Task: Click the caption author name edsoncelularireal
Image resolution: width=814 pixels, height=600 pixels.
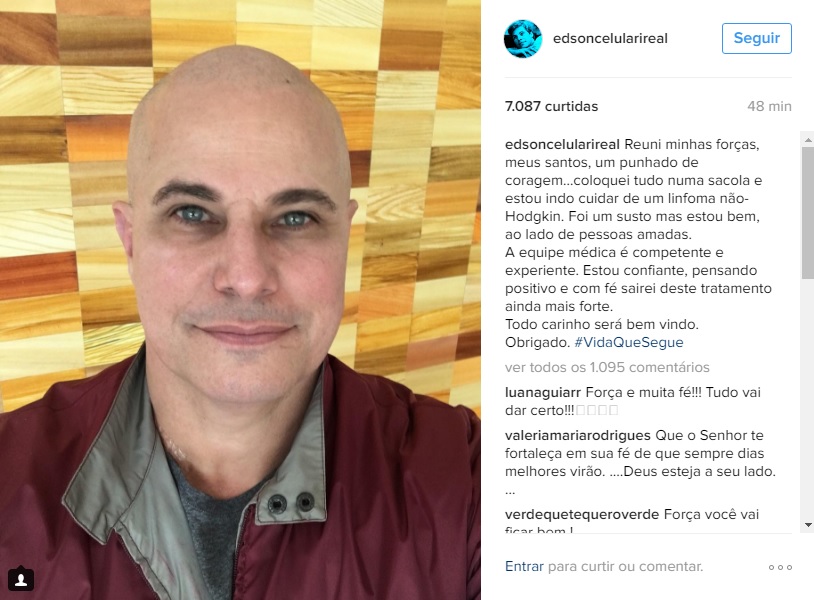Action: (x=562, y=144)
